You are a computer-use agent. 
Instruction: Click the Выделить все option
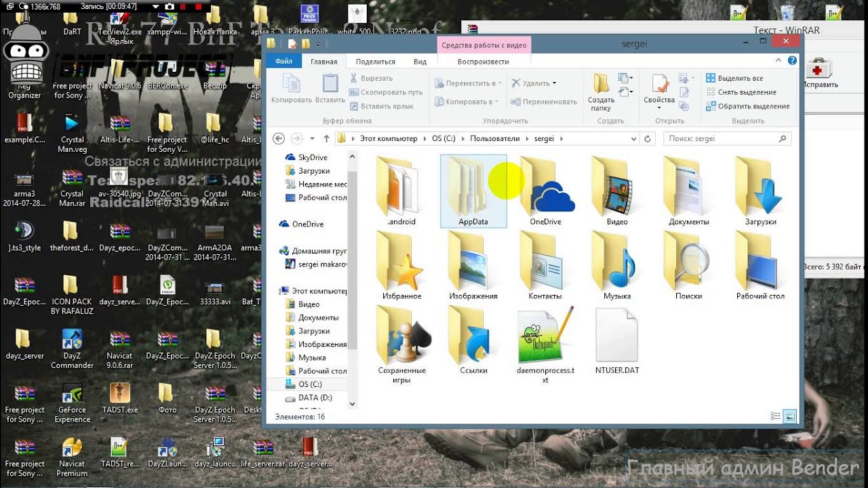coord(734,78)
